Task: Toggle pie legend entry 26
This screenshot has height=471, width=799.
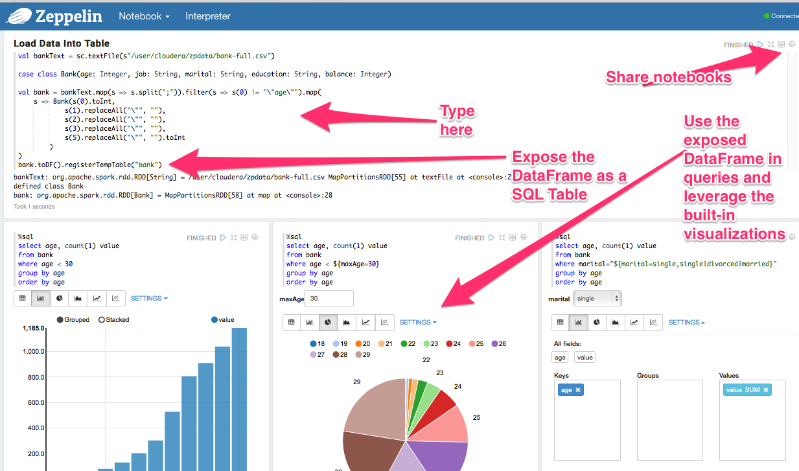Action: (499, 344)
